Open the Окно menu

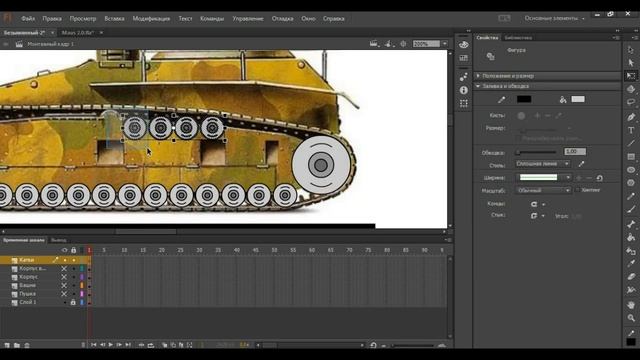308,18
